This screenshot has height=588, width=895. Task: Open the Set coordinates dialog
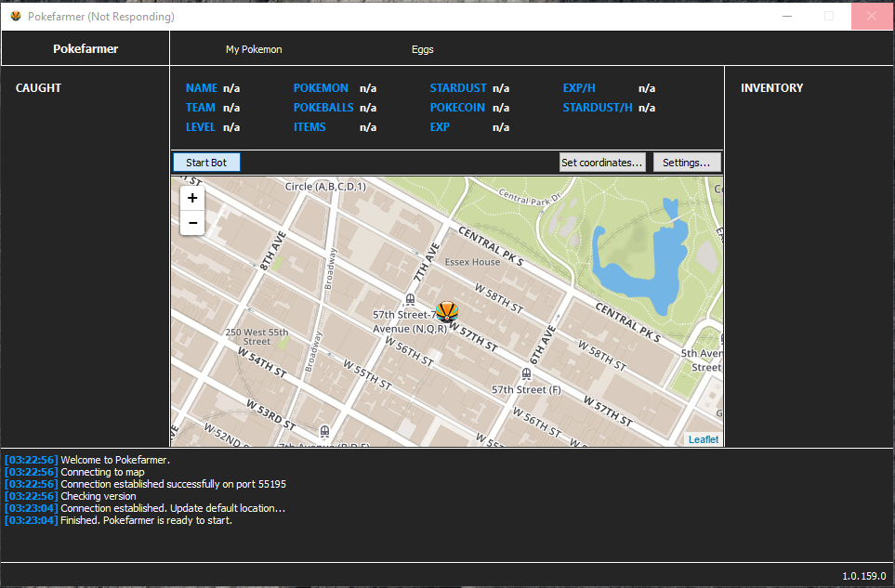point(602,163)
